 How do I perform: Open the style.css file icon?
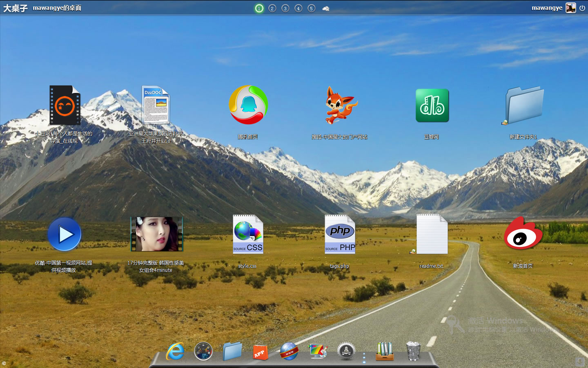click(x=248, y=234)
